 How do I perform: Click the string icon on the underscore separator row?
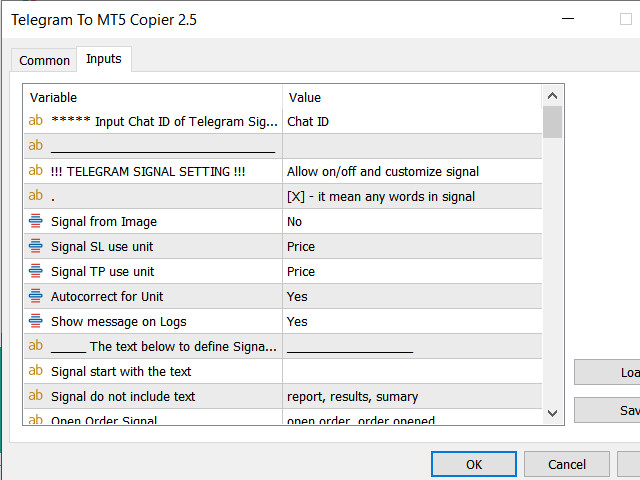coord(36,146)
